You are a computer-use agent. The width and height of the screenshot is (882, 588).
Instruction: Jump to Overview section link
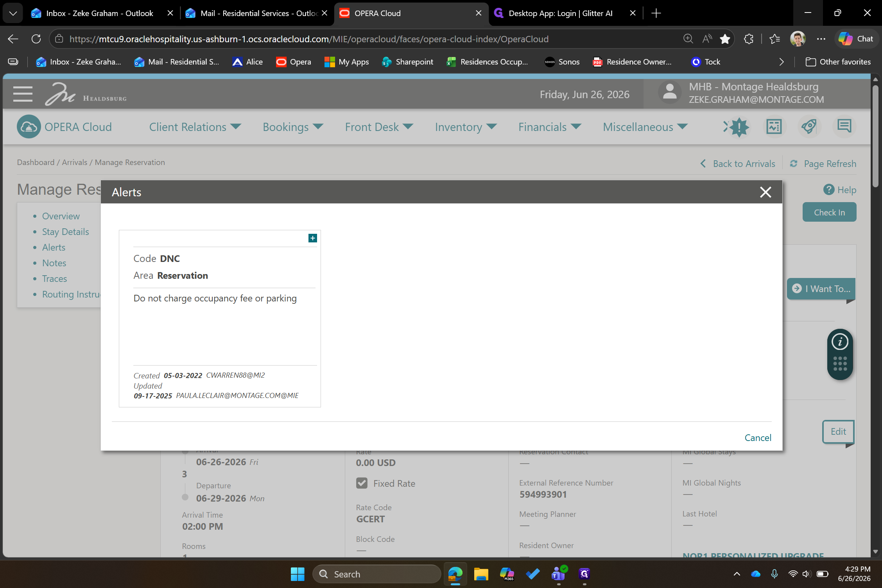click(x=61, y=216)
